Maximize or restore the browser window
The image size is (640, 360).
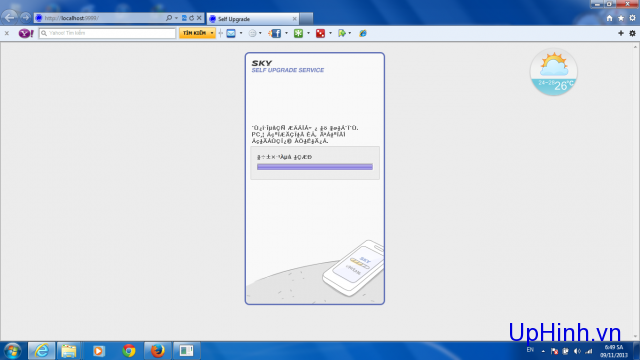609,4
